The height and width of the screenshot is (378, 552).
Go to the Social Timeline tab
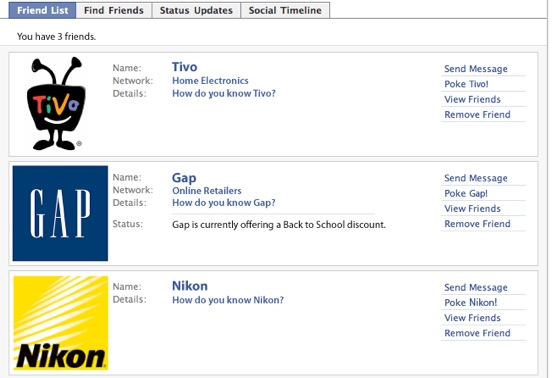285,10
